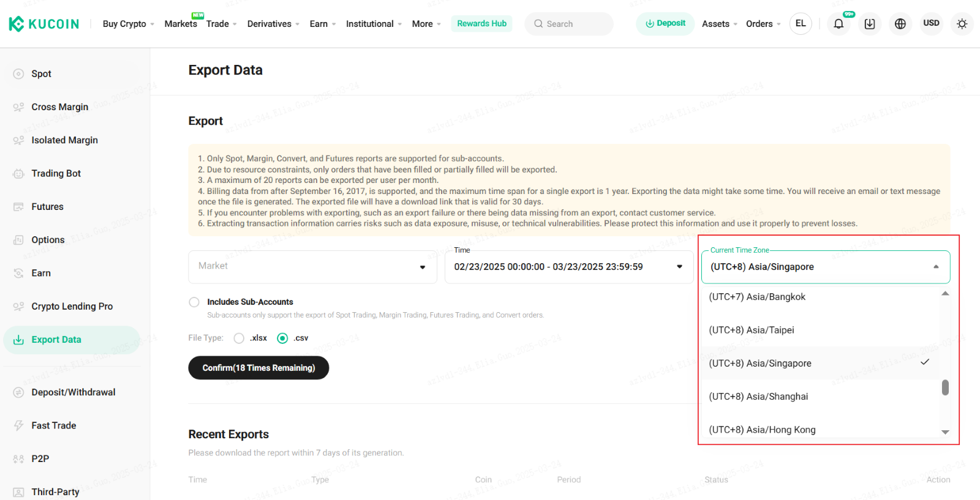Expand the Trade menu
980x500 pixels.
[222, 24]
